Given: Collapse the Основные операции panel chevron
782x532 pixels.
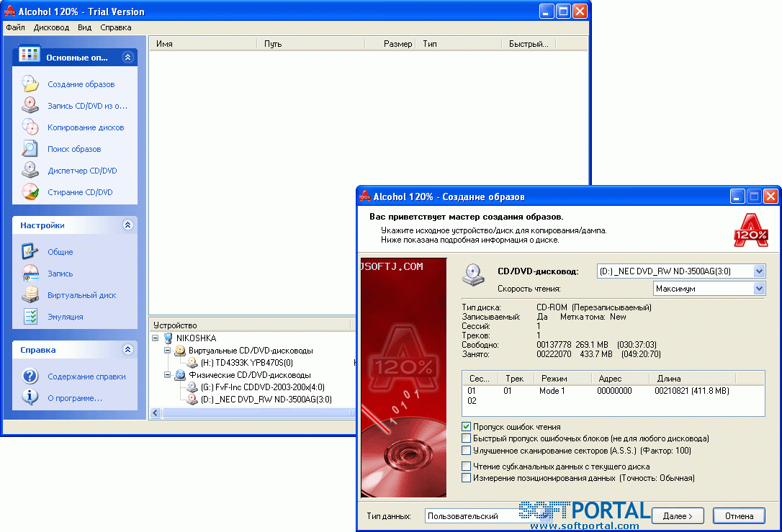Looking at the screenshot, I should pos(127,57).
